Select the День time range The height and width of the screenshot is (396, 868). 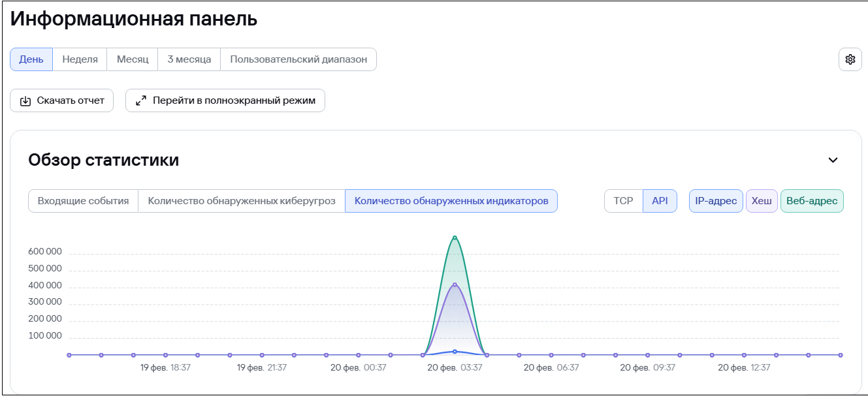click(x=31, y=59)
